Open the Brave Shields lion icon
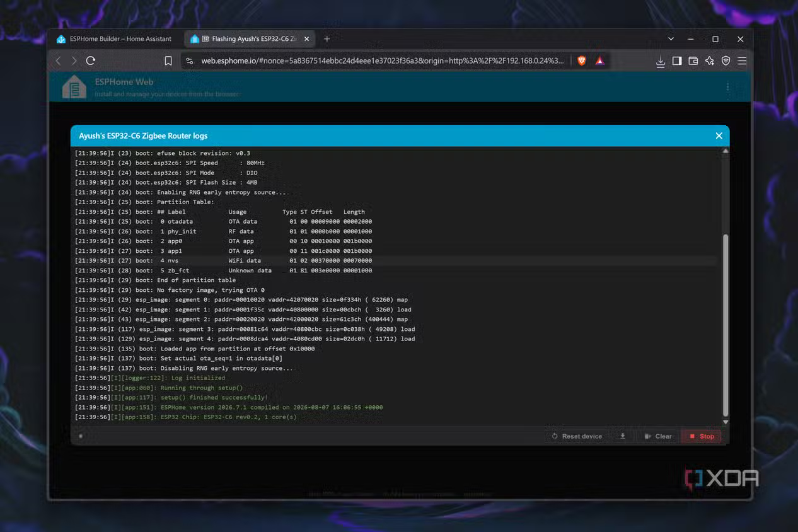This screenshot has height=532, width=798. (x=582, y=61)
